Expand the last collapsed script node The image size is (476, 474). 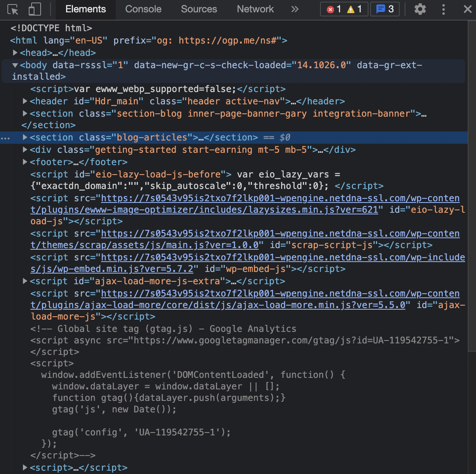(x=25, y=467)
